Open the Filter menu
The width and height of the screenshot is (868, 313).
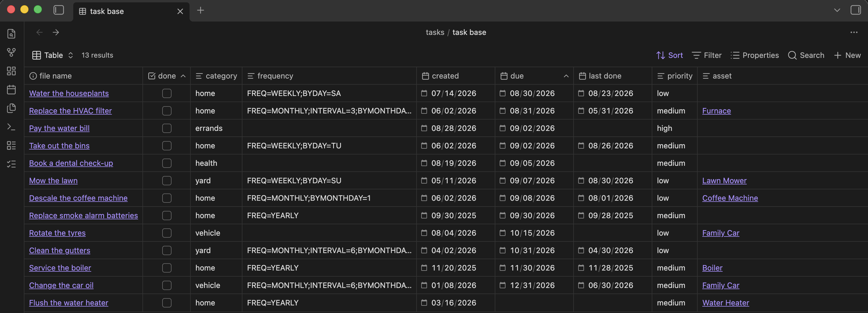coord(707,55)
